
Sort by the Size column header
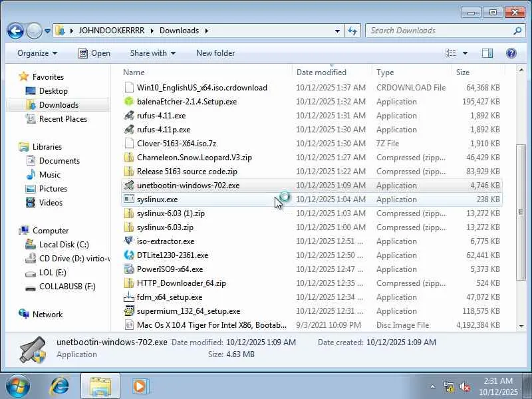[478, 72]
